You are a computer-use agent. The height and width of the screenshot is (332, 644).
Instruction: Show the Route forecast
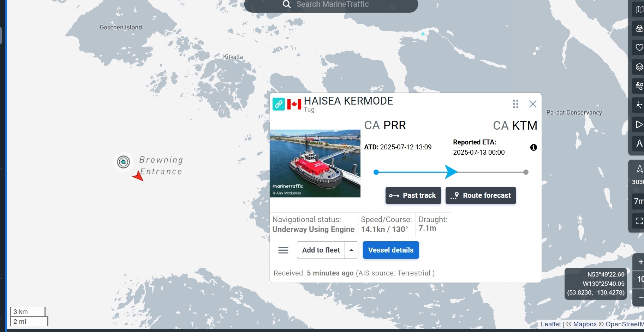(x=481, y=196)
